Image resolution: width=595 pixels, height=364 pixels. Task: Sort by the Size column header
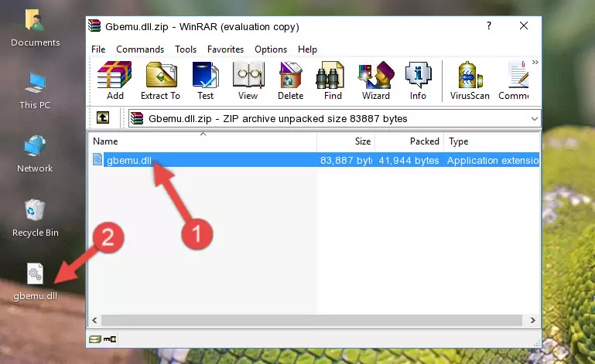pos(346,141)
